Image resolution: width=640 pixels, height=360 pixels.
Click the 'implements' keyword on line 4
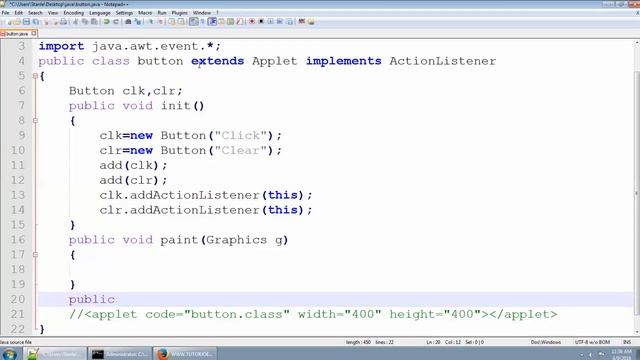pyautogui.click(x=344, y=61)
